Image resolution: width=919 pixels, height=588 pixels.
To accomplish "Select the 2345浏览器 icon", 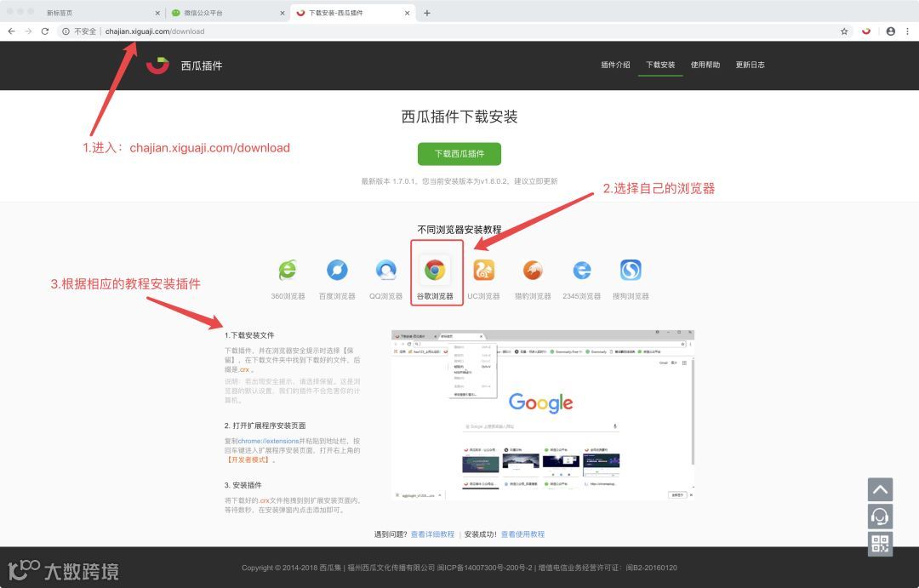I will click(x=581, y=271).
